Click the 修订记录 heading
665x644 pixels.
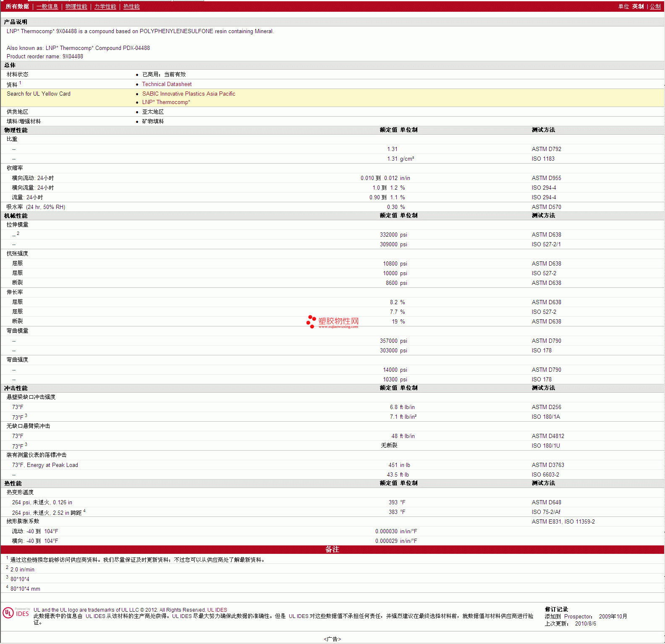tap(556, 609)
